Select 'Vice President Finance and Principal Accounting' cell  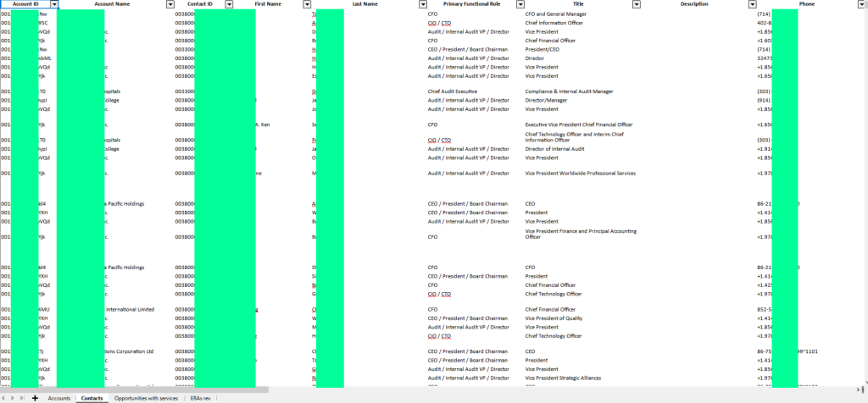click(x=581, y=234)
